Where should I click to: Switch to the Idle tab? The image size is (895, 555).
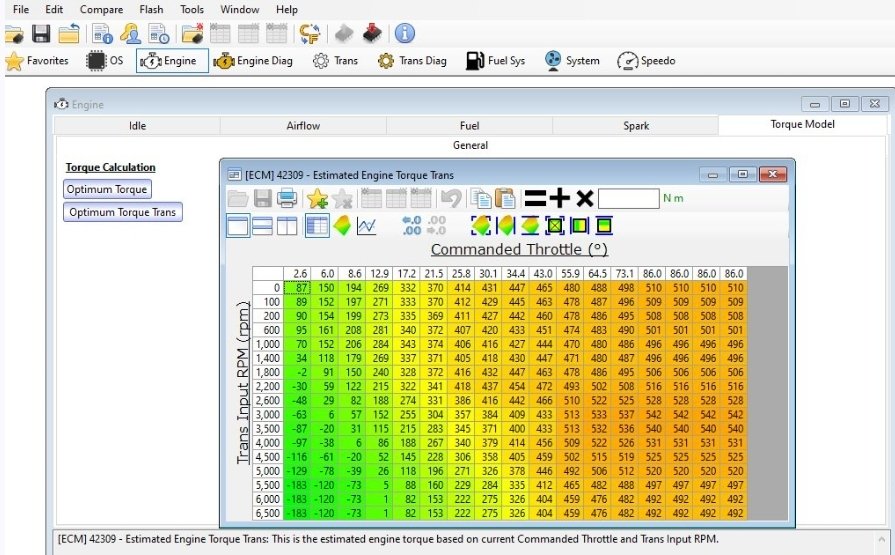click(137, 126)
